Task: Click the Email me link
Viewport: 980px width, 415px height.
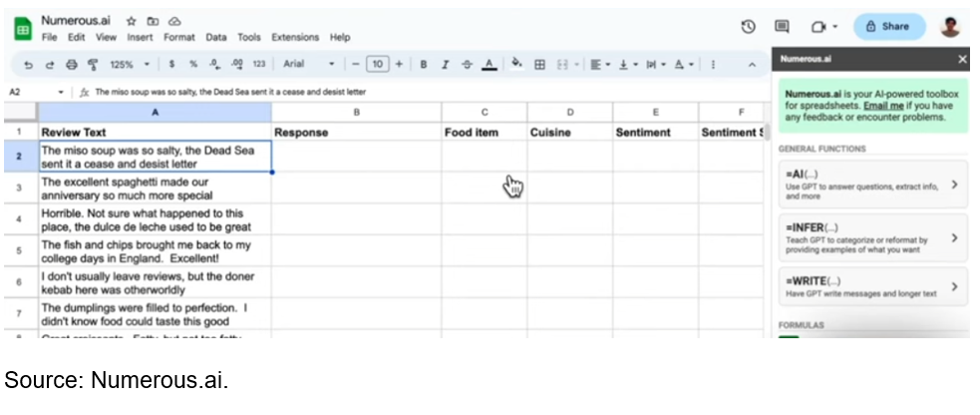Action: (885, 104)
